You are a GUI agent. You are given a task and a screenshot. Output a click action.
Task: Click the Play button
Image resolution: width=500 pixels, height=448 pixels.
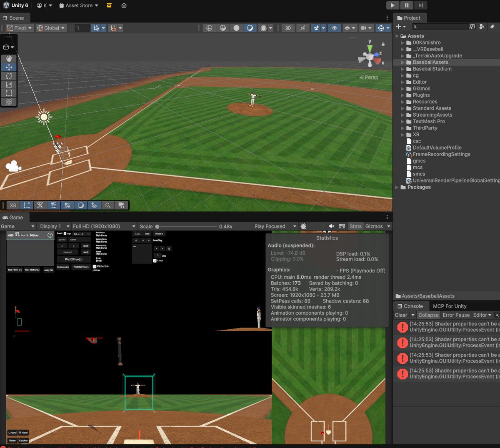point(392,5)
